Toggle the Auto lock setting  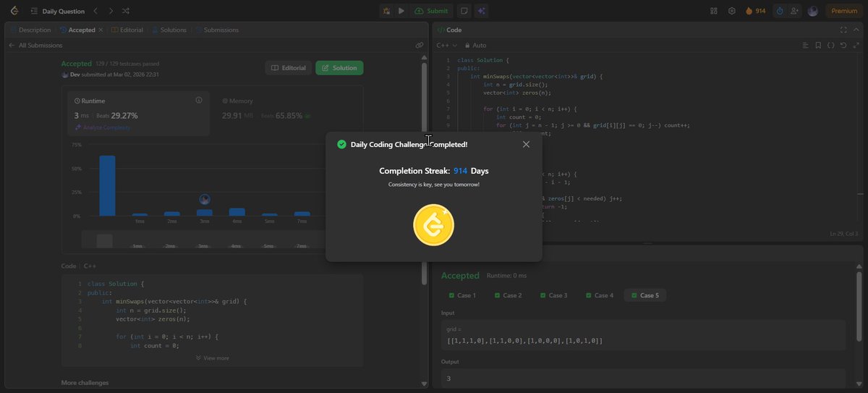click(476, 45)
